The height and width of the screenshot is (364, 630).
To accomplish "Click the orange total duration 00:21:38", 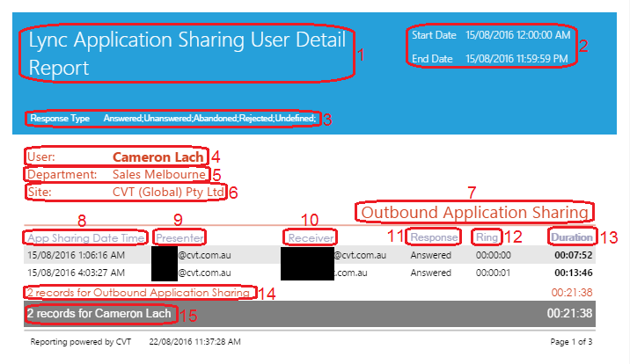I will [572, 293].
